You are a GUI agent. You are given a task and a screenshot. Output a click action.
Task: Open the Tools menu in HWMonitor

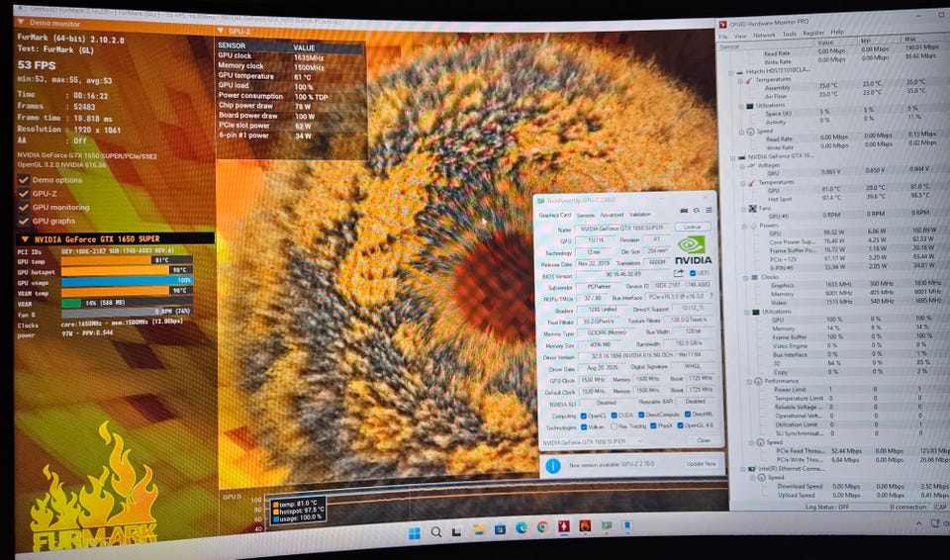[x=790, y=35]
